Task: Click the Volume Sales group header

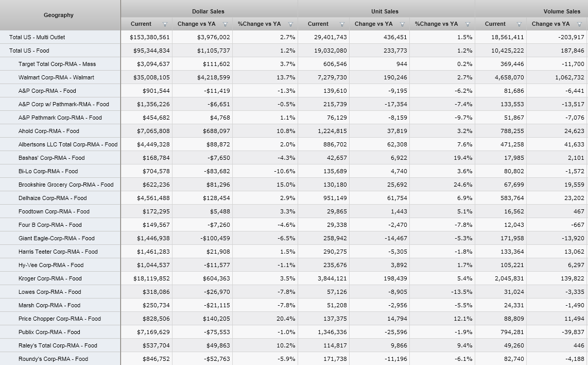Action: point(562,11)
